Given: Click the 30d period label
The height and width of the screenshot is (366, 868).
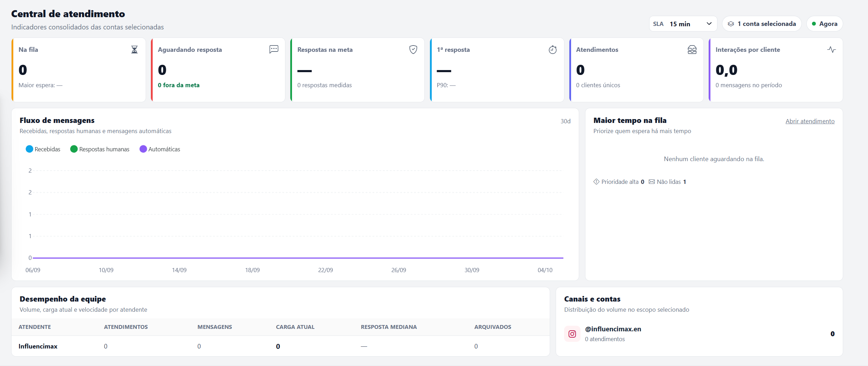Looking at the screenshot, I should (x=565, y=121).
